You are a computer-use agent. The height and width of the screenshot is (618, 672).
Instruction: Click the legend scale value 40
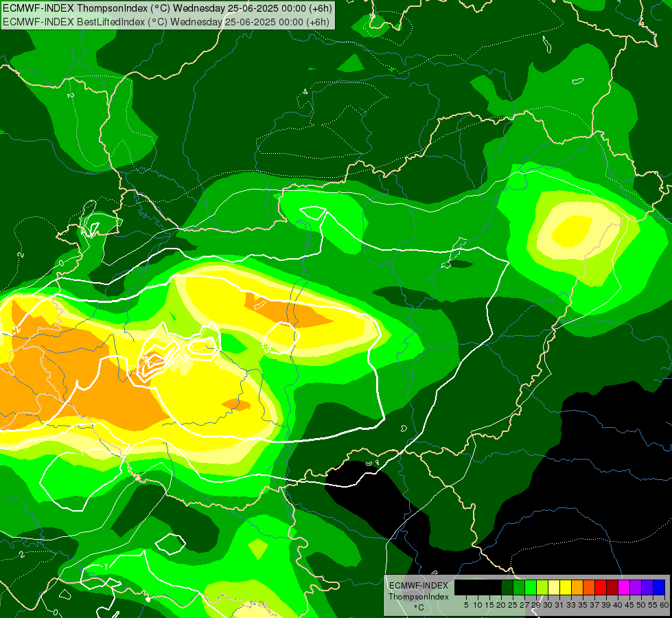(618, 605)
